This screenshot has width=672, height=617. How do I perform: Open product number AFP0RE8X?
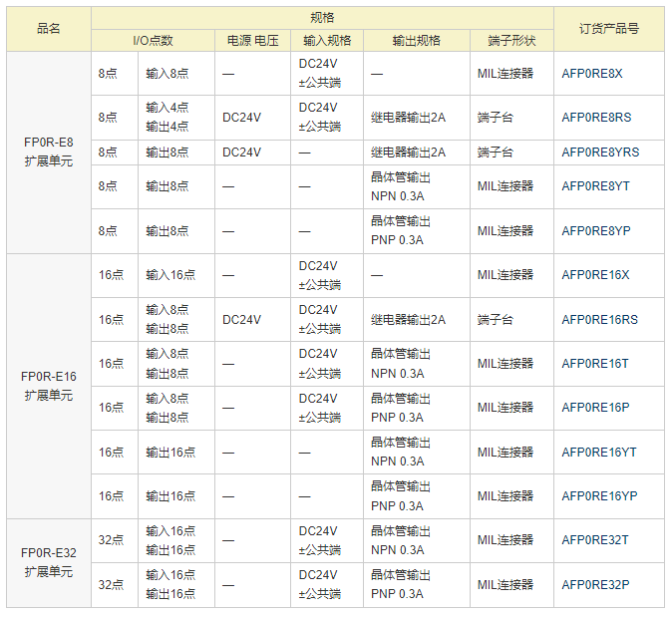pos(591,74)
